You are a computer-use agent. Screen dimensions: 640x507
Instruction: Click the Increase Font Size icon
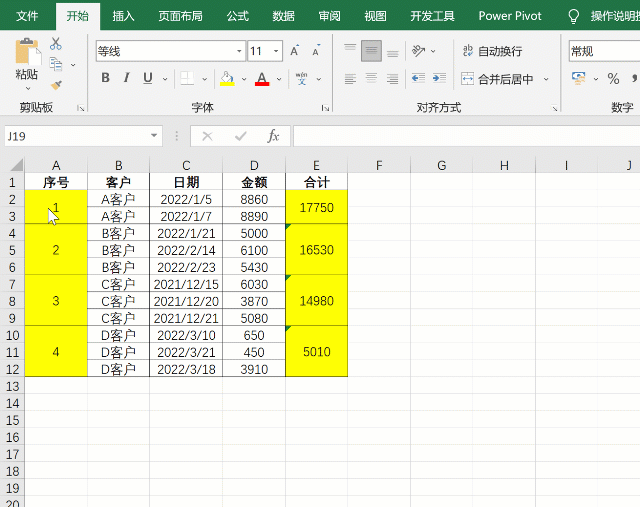[x=295, y=51]
